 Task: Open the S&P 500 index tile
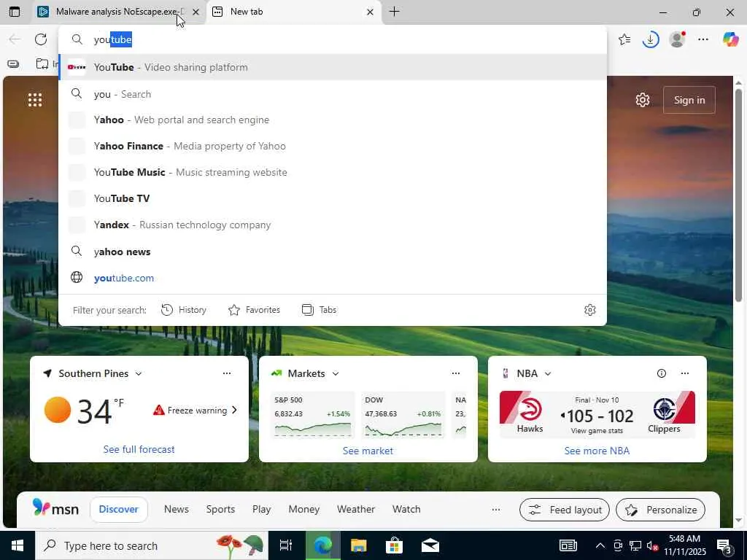click(x=312, y=414)
